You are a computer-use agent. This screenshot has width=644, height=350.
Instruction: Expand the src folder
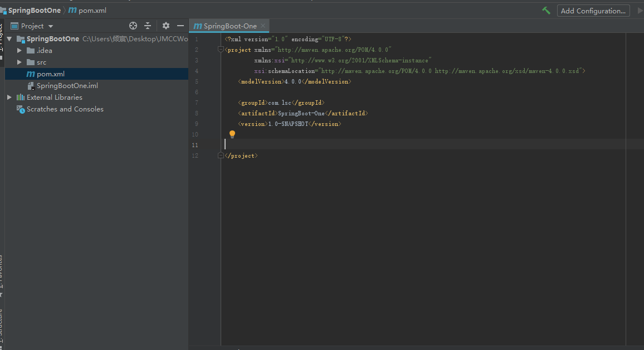pos(19,62)
